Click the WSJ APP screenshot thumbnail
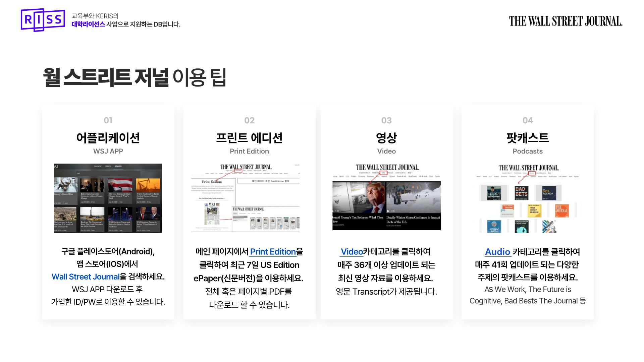The height and width of the screenshot is (362, 644). (x=108, y=198)
